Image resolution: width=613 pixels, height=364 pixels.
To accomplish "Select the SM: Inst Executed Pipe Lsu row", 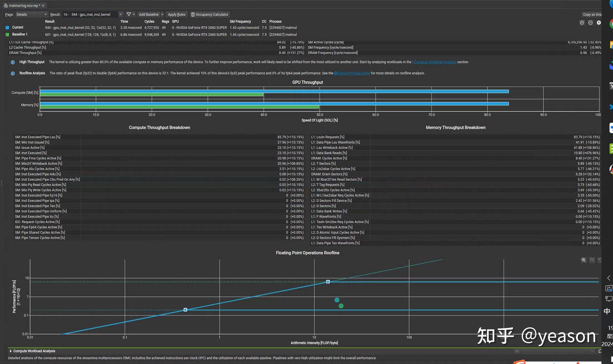I will click(159, 137).
